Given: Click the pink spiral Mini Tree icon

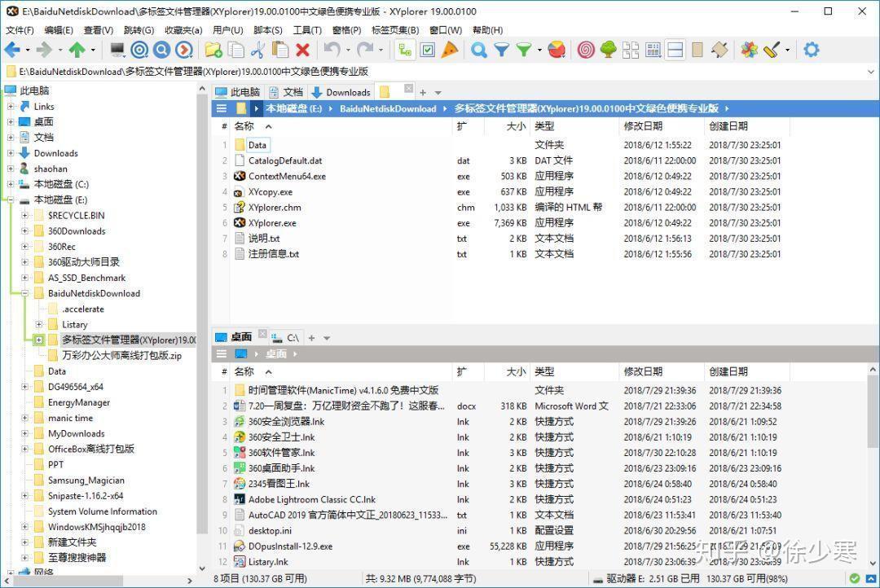Looking at the screenshot, I should click(586, 50).
